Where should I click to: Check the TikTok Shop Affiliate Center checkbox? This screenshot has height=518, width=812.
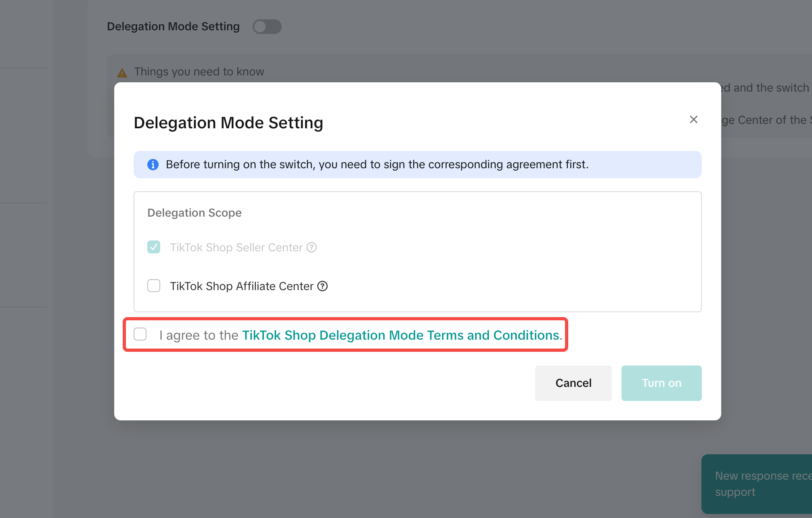pos(154,286)
